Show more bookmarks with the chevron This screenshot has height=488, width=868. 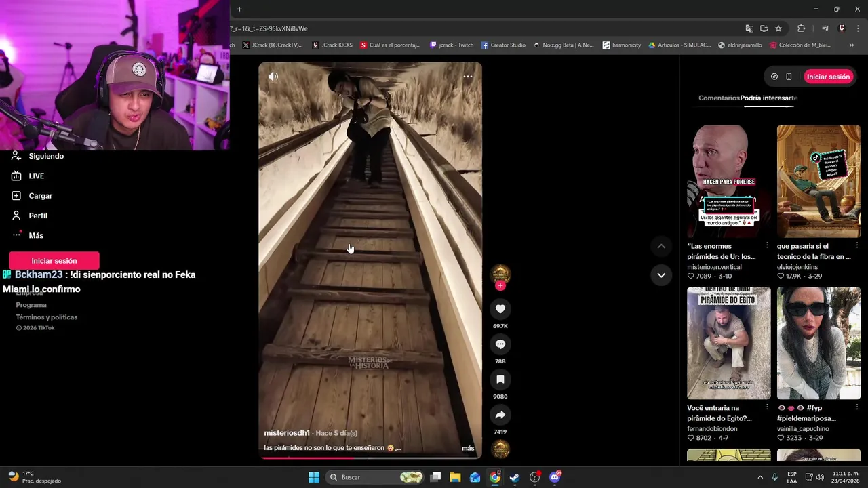click(x=851, y=45)
